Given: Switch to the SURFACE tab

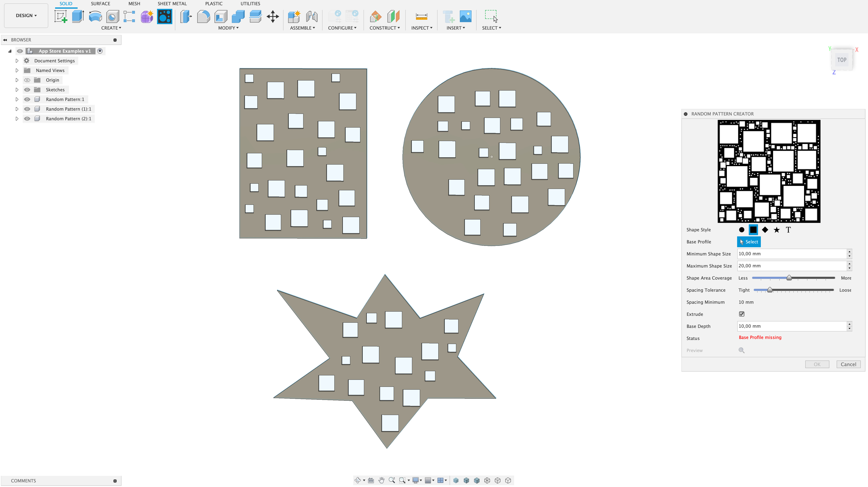Looking at the screenshot, I should pos(100,4).
